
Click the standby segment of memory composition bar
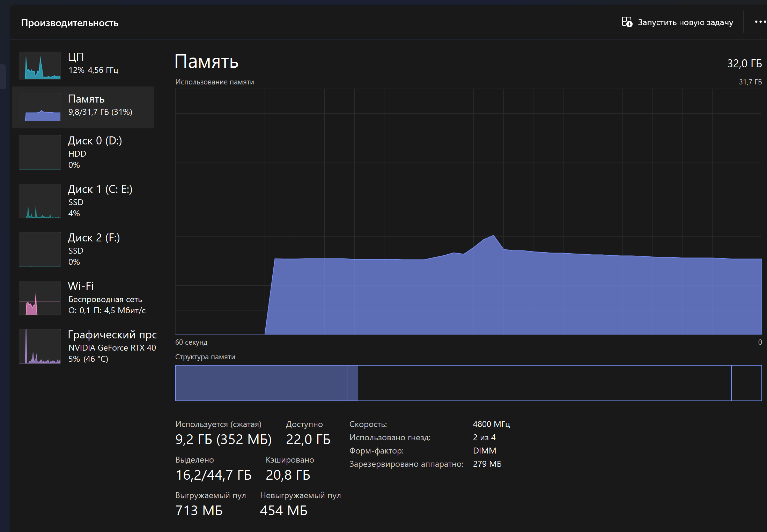[544, 383]
